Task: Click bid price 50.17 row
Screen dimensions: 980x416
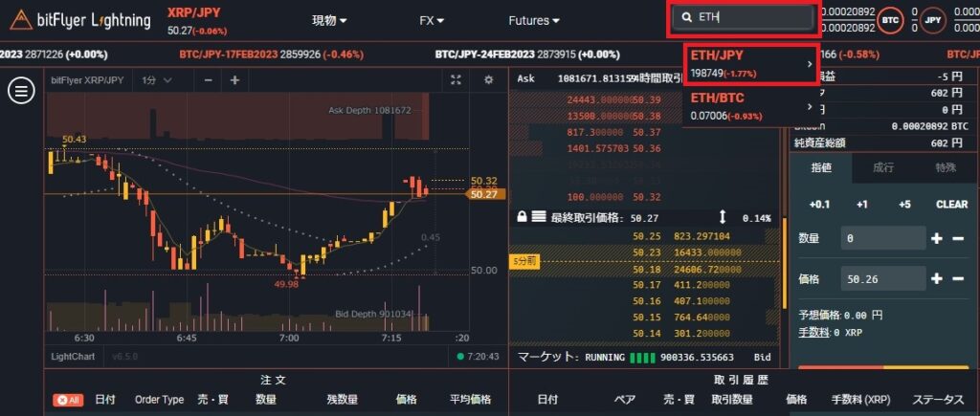Action: 644,285
